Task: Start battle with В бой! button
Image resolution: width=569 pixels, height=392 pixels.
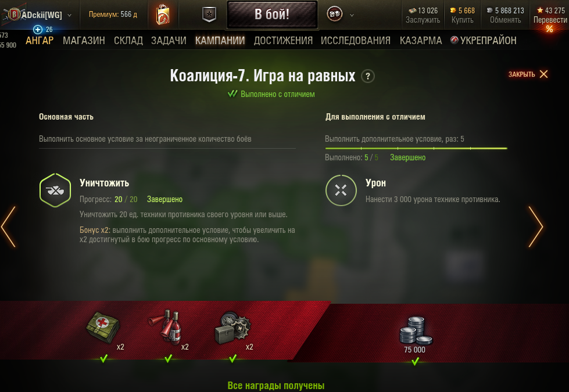Action: pyautogui.click(x=272, y=15)
